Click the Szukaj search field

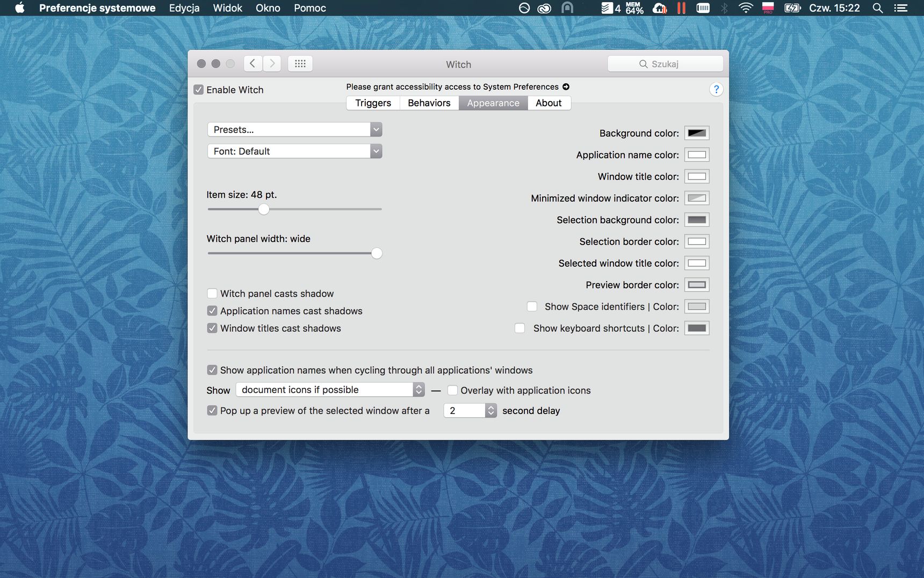click(665, 63)
